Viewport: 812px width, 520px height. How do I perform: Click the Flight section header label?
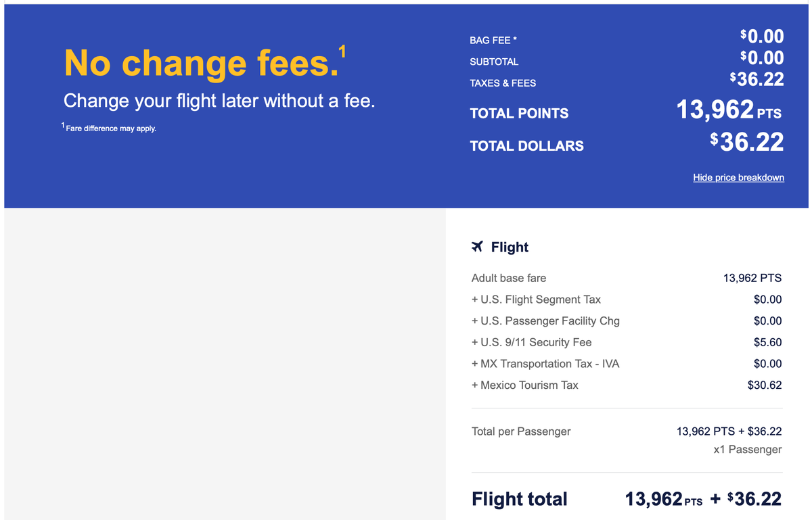click(510, 247)
